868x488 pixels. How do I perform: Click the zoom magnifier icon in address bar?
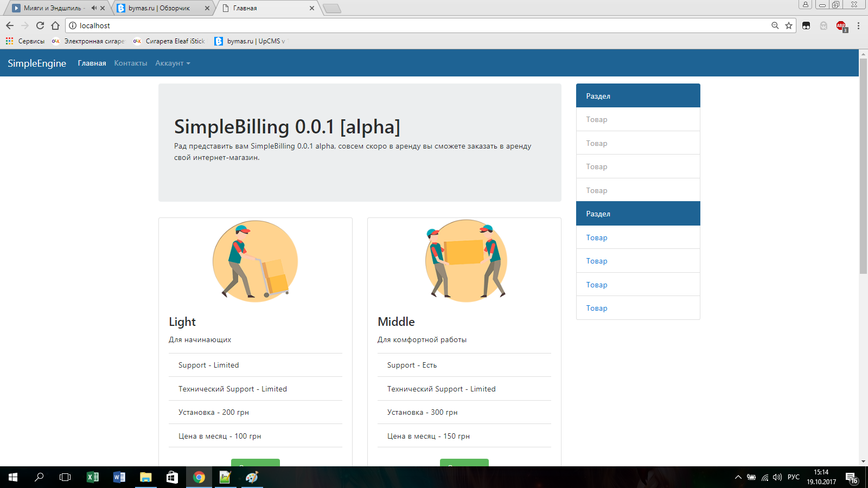(775, 25)
